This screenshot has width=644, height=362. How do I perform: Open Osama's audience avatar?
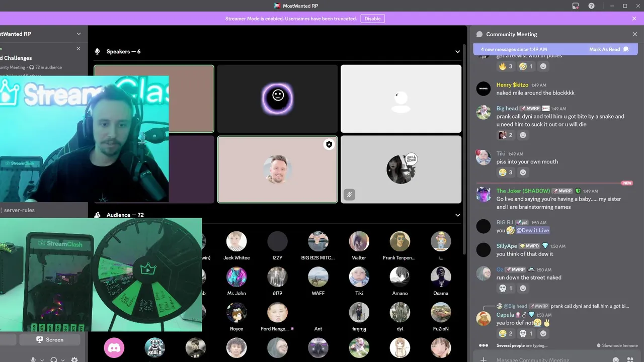tap(441, 277)
